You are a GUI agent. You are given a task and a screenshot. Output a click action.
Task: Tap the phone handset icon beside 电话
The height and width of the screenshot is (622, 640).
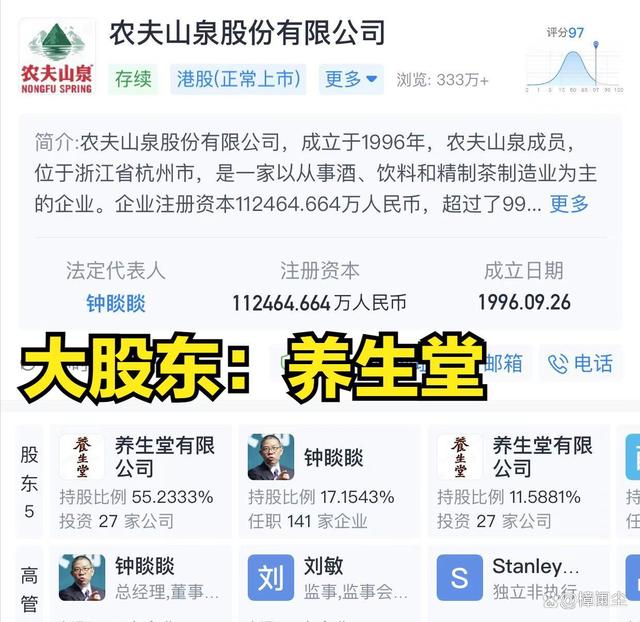[558, 364]
